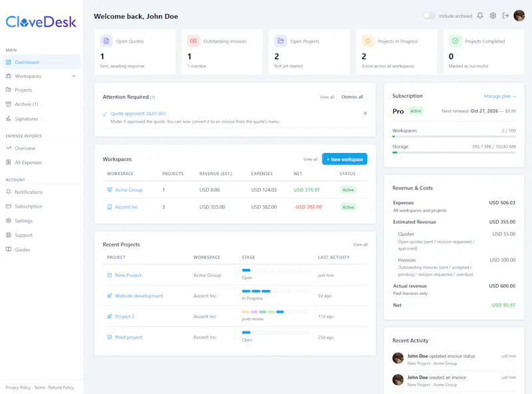532x394 pixels.
Task: Dismiss the Quote approved notification with X
Action: [x=365, y=113]
